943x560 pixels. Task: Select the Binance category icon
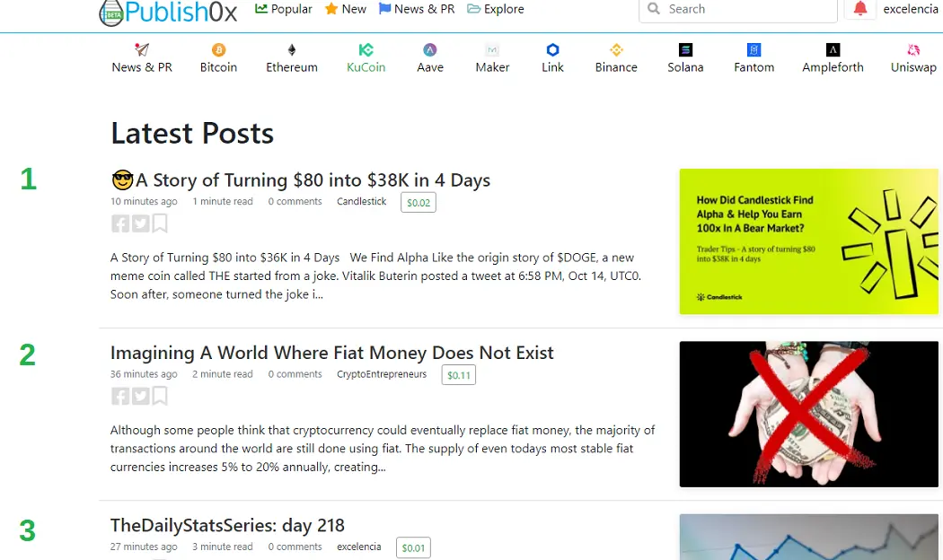(616, 50)
